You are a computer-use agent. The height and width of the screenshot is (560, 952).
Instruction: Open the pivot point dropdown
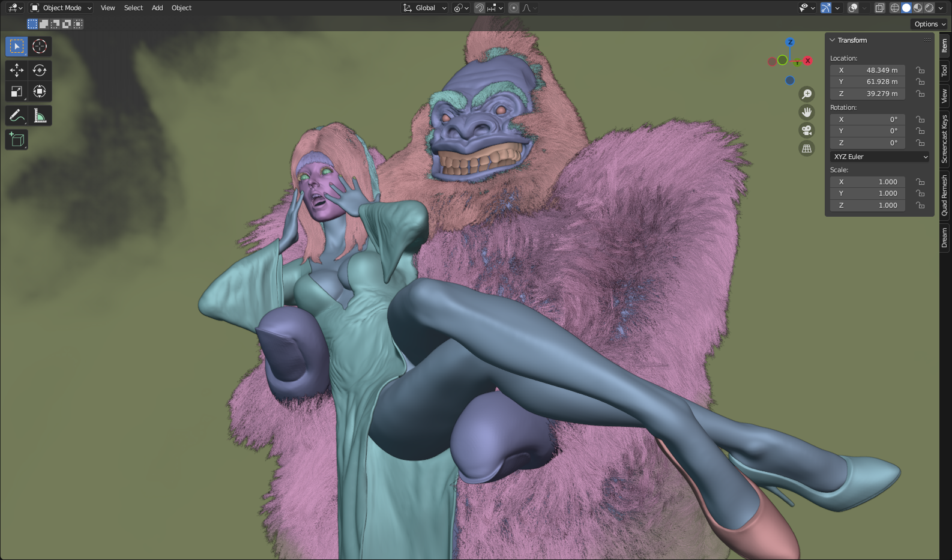461,8
